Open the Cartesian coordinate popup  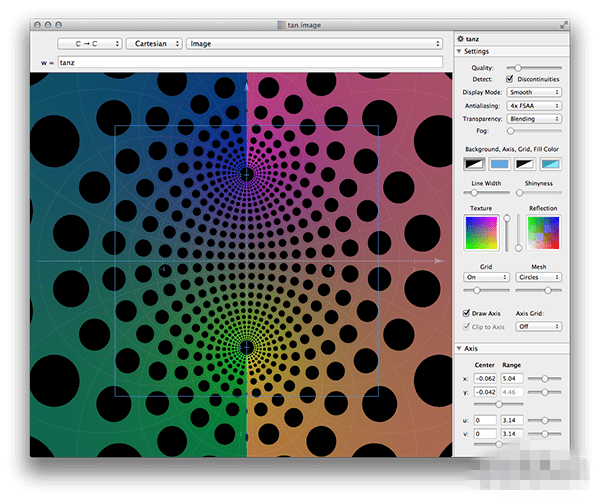[154, 44]
